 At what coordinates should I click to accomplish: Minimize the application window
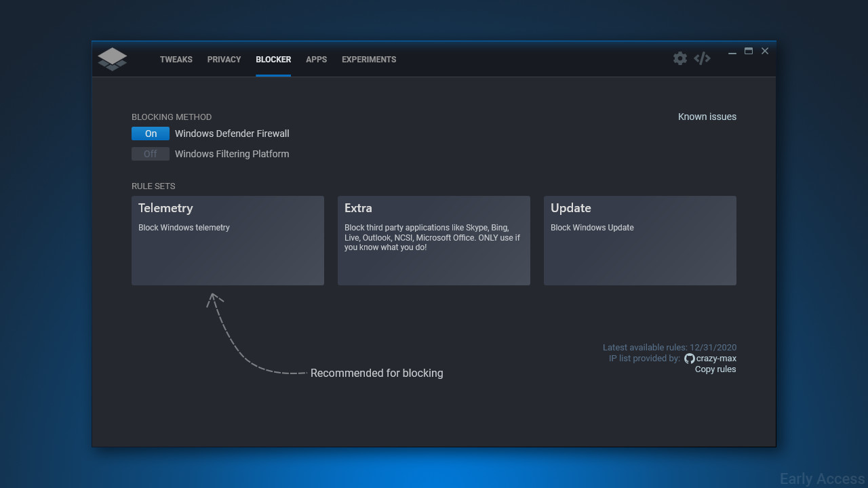[732, 52]
